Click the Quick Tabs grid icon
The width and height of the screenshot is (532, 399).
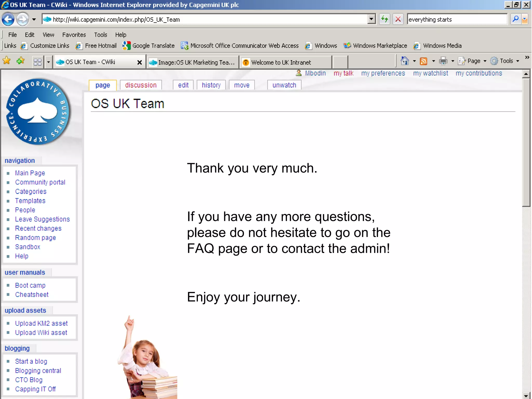point(38,62)
